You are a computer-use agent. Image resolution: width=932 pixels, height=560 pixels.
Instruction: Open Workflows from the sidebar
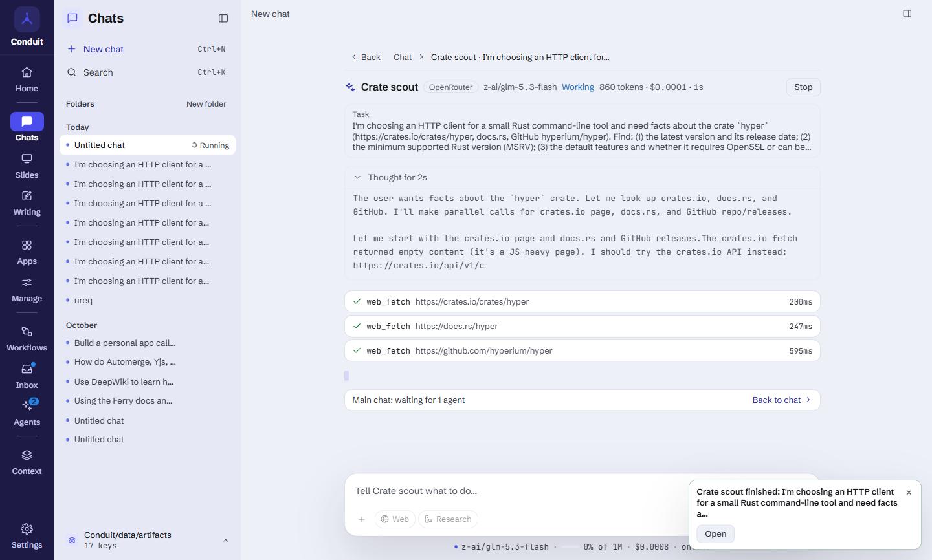coord(27,339)
